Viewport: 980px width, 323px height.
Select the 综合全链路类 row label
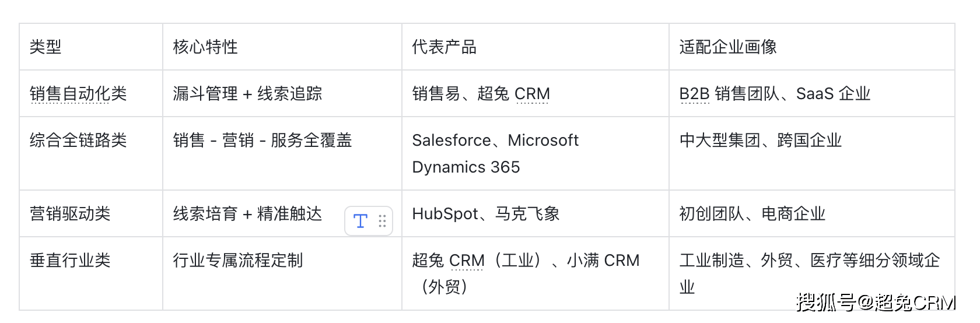click(x=78, y=141)
